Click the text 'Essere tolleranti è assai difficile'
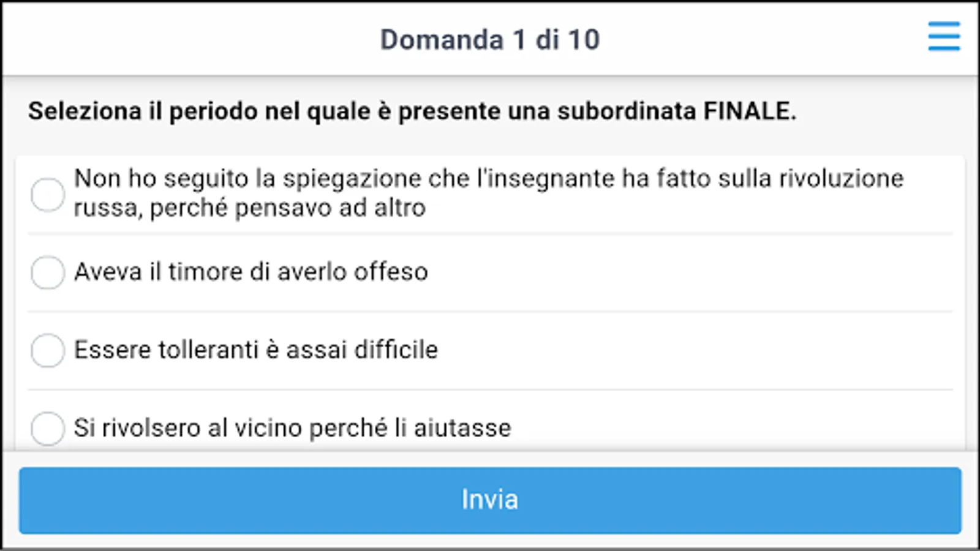The image size is (980, 551). pyautogui.click(x=256, y=350)
